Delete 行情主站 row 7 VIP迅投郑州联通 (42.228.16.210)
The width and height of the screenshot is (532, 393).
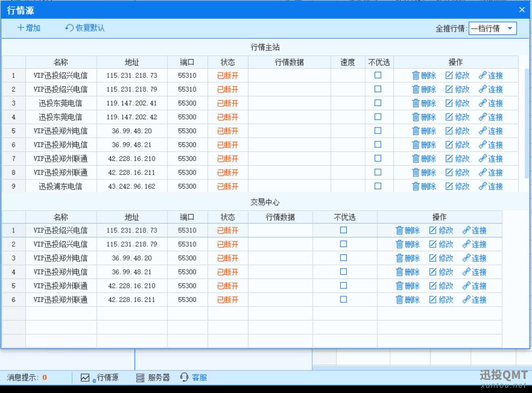click(x=424, y=159)
